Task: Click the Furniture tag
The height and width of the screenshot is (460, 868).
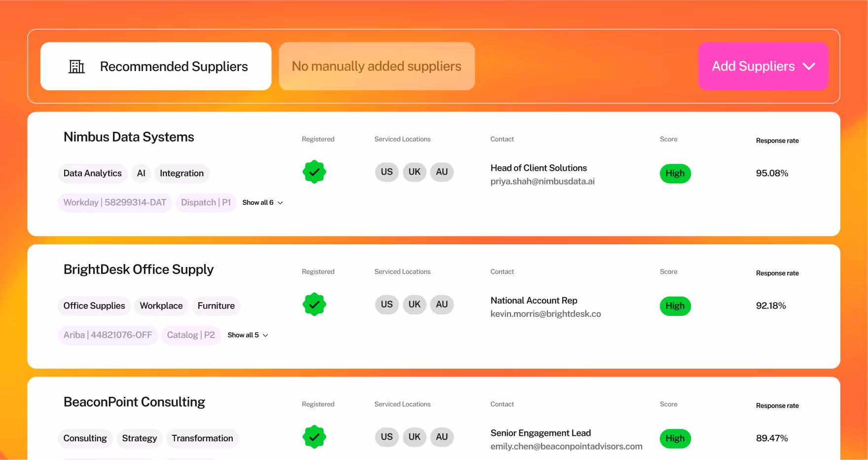Action: click(x=216, y=306)
